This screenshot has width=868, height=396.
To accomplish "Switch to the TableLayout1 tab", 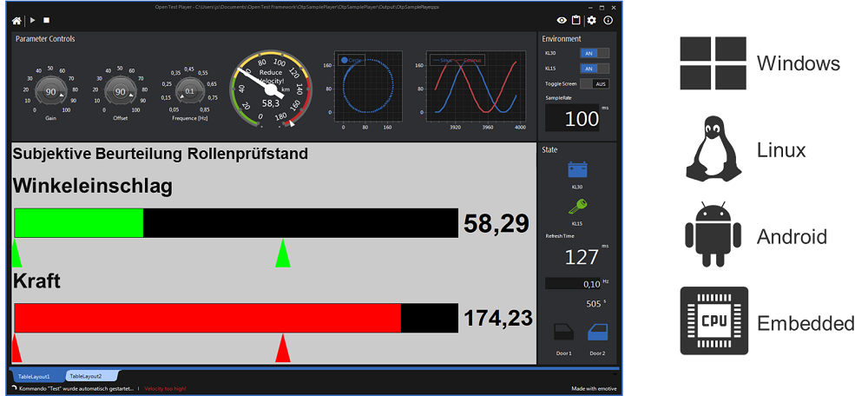I will coord(35,376).
